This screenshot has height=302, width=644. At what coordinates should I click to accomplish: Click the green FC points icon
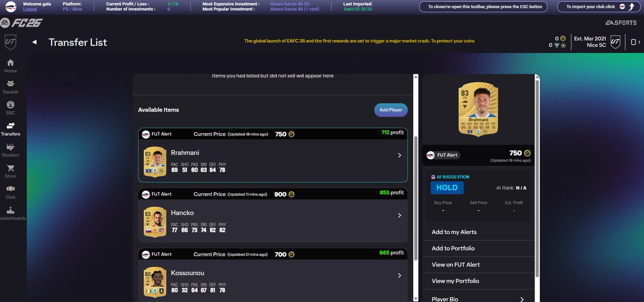tap(557, 45)
